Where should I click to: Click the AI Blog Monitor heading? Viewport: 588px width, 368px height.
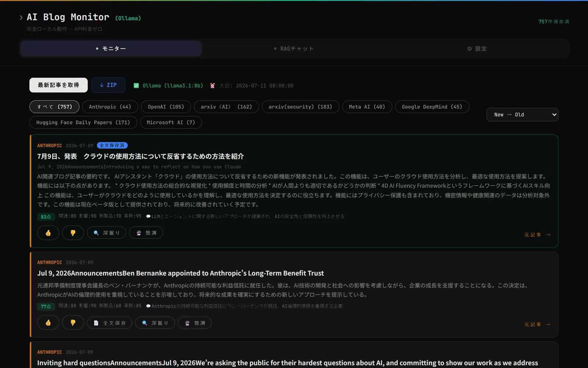(x=68, y=17)
